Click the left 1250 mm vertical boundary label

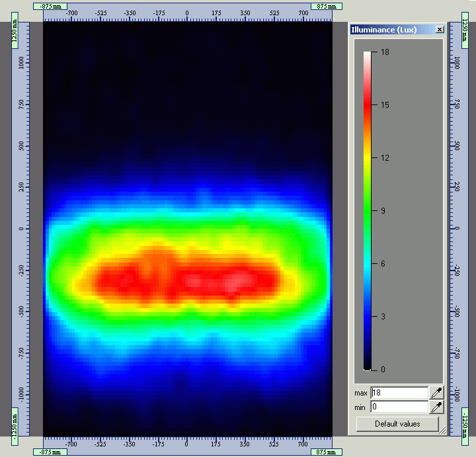coord(15,30)
